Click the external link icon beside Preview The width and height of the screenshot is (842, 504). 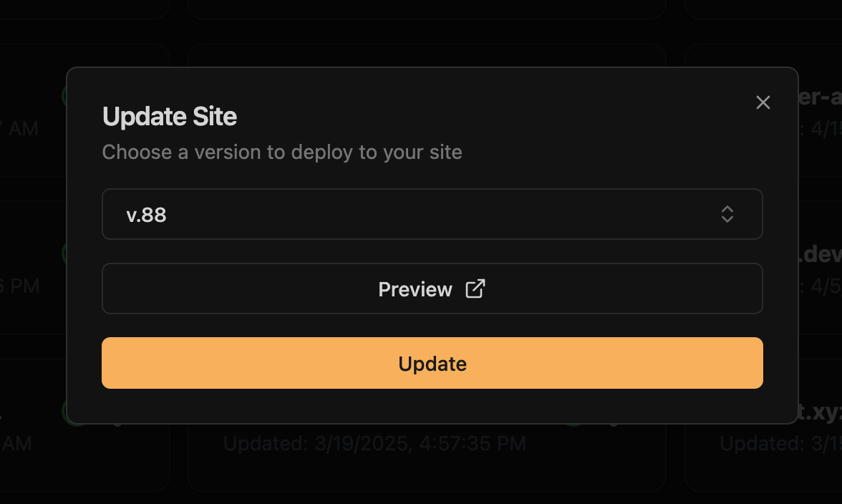click(475, 289)
